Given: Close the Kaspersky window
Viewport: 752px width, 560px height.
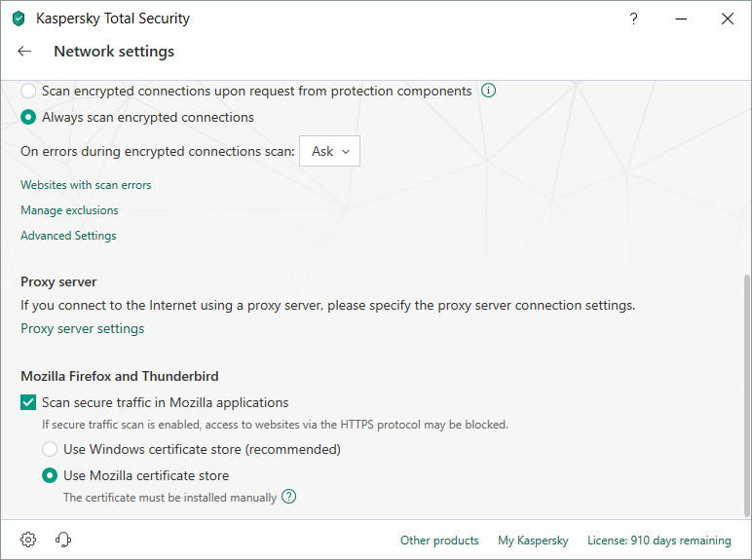Looking at the screenshot, I should [x=727, y=19].
